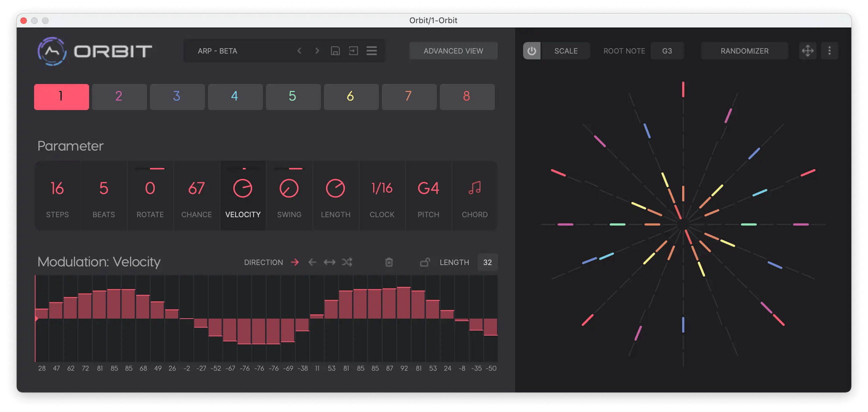Select the right arrow direction mode
The image size is (868, 412).
click(295, 262)
